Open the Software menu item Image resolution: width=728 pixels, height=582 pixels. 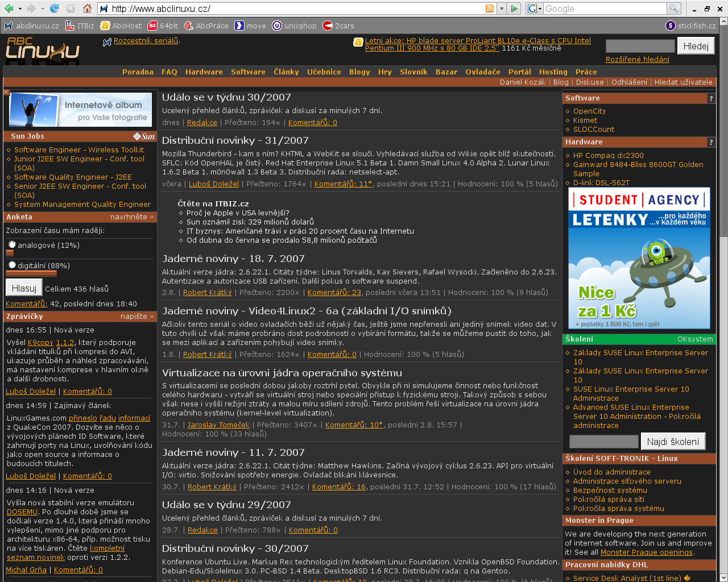coord(248,72)
